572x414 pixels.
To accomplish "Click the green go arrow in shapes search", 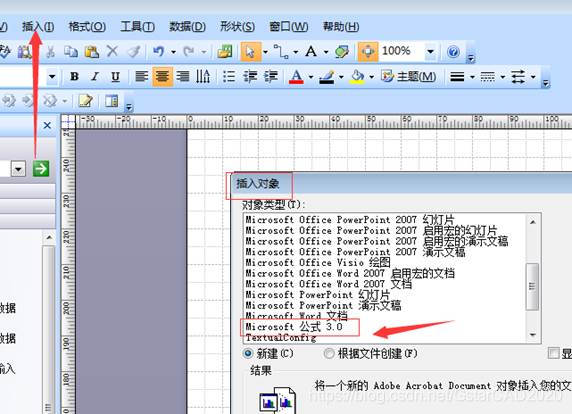I will point(41,169).
